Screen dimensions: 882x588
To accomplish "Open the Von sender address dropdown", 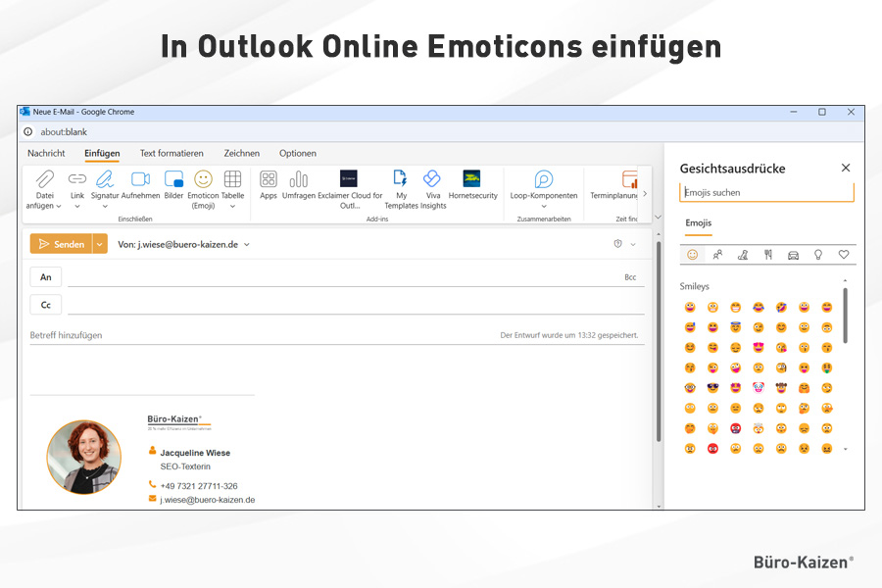I will 246,245.
